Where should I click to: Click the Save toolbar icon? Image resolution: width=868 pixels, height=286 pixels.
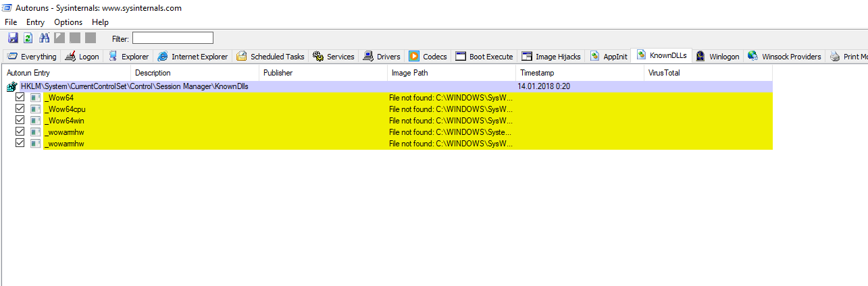click(13, 38)
